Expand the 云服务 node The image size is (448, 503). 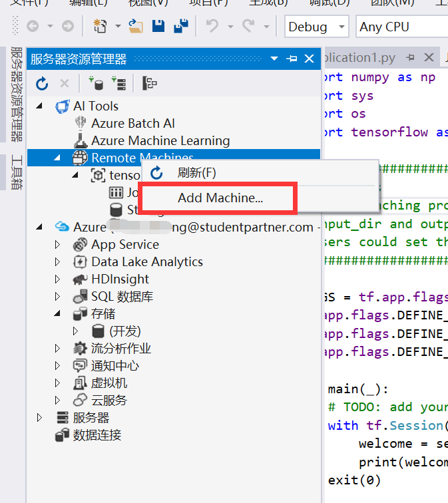pos(57,400)
